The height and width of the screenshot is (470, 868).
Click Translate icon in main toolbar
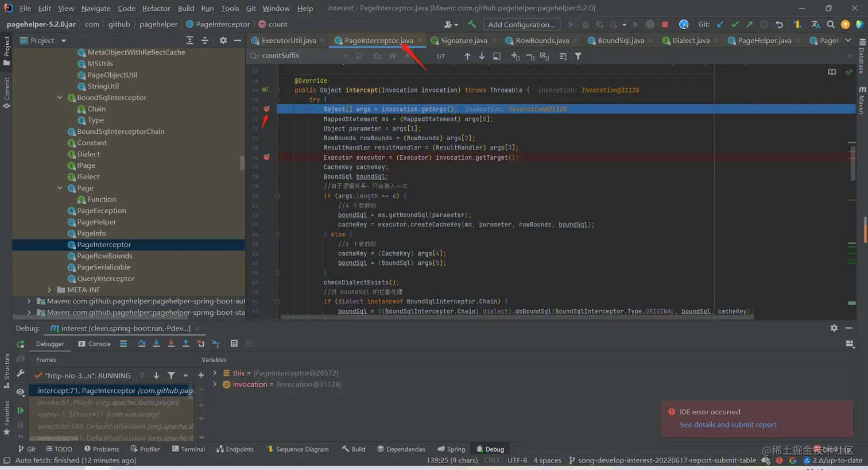(x=816, y=24)
